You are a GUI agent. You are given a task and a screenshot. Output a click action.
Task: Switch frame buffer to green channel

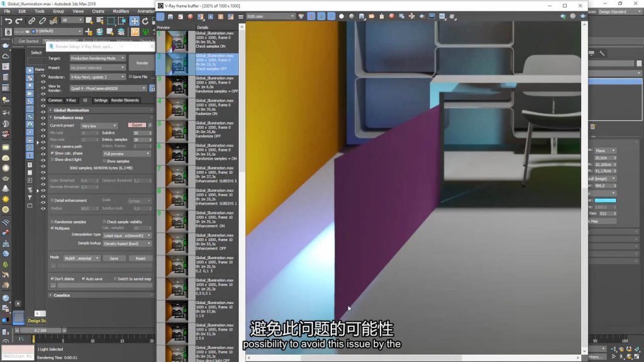coord(321,16)
